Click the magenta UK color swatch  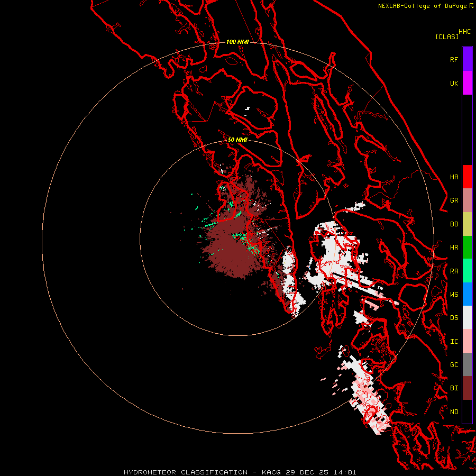[x=467, y=83]
